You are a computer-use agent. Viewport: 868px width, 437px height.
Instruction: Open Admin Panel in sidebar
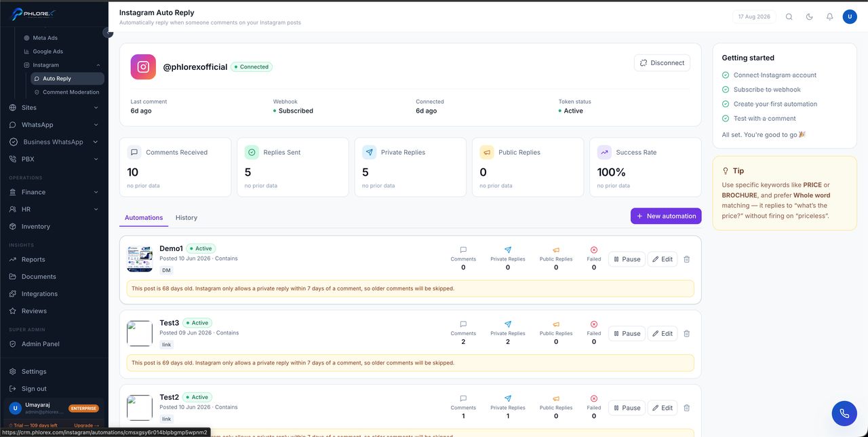54,344
